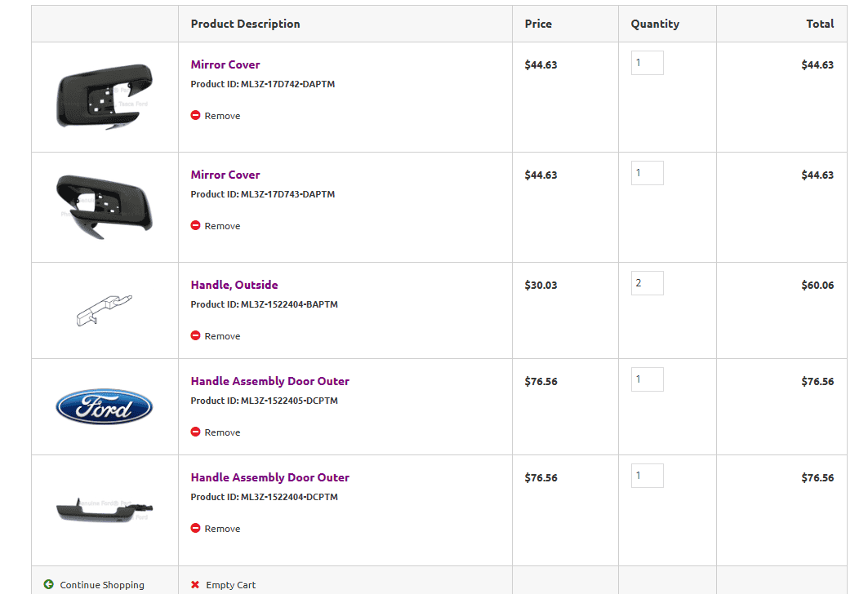
Task: Click the Ford logo thumbnail
Action: click(105, 406)
